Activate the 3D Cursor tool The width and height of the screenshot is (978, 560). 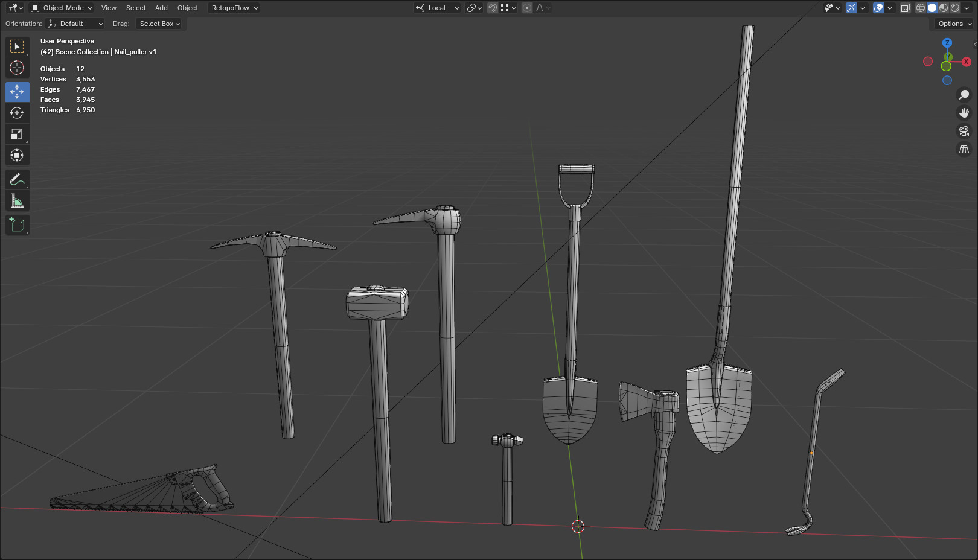[x=17, y=68]
